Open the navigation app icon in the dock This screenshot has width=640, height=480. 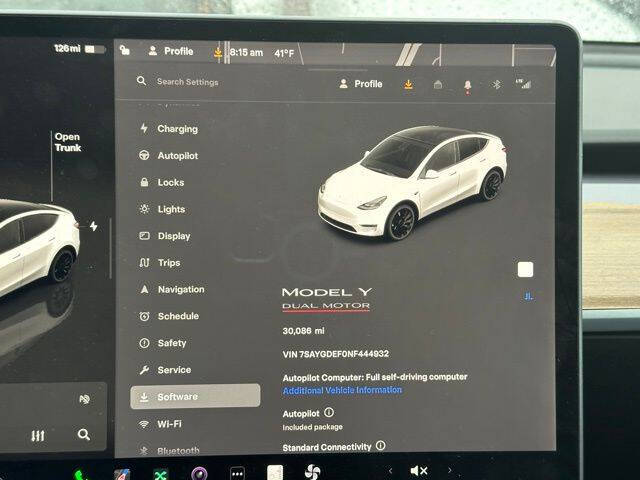[x=122, y=475]
